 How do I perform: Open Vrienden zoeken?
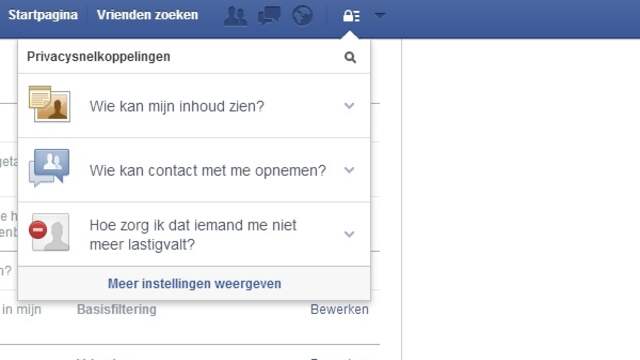click(x=147, y=15)
